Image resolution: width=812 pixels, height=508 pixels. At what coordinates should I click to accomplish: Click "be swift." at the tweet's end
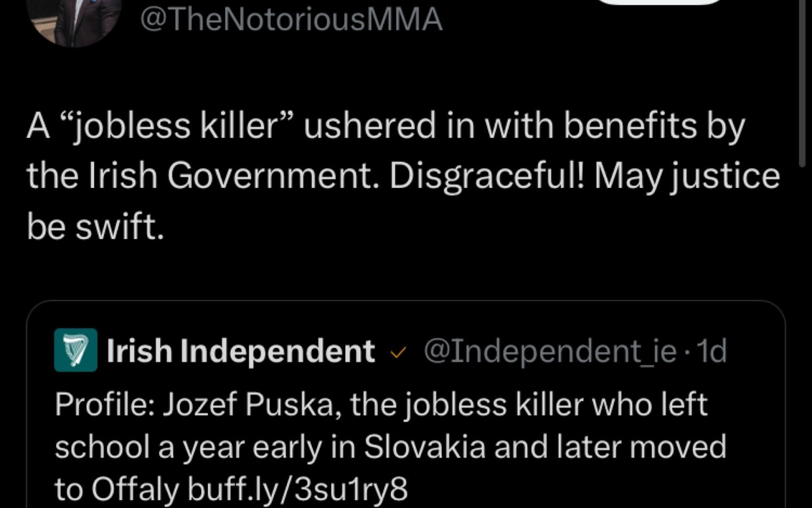coord(95,226)
